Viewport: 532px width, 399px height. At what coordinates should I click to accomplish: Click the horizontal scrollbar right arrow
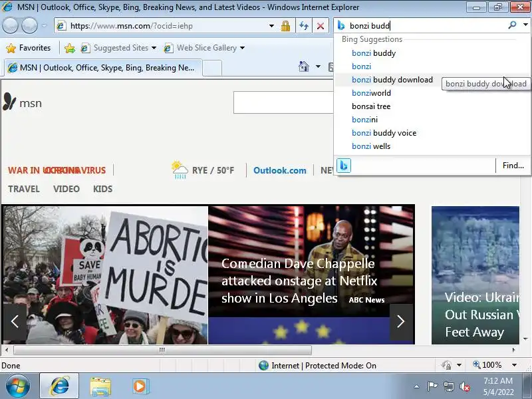(x=514, y=350)
